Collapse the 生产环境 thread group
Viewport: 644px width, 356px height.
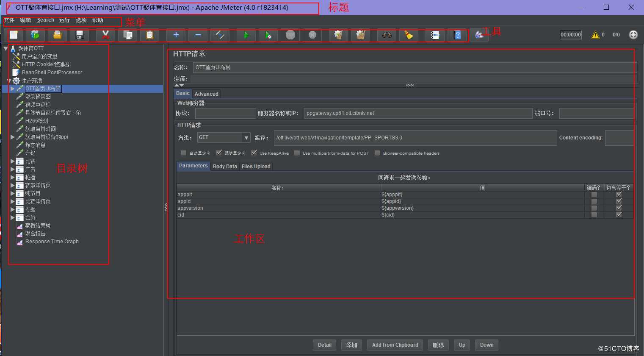click(x=9, y=81)
